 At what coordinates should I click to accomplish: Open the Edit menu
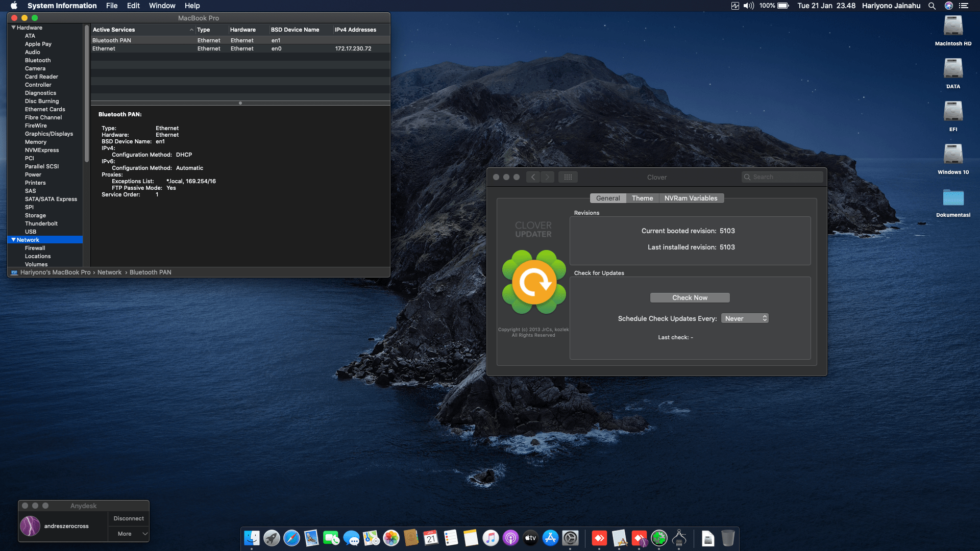pyautogui.click(x=133, y=6)
